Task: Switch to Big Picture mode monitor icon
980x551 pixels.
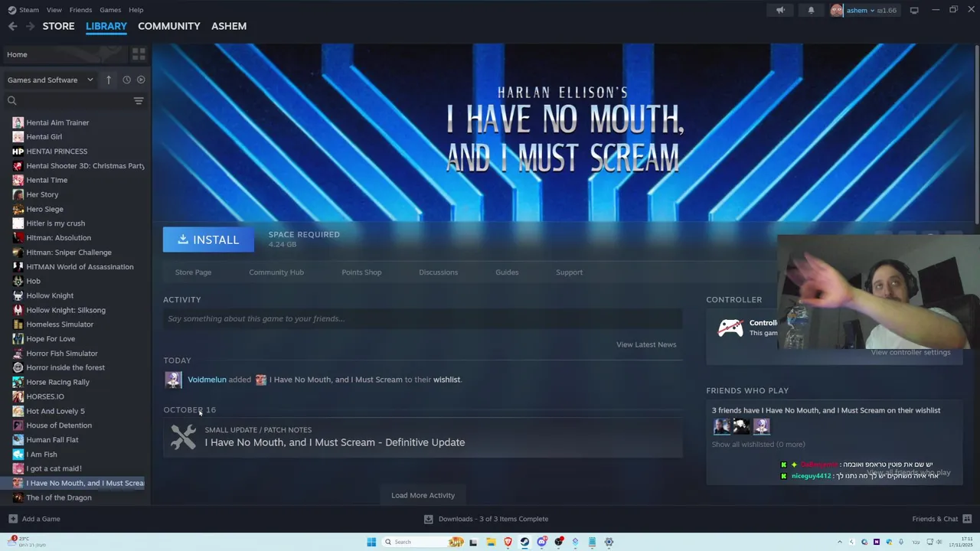Action: pos(914,10)
